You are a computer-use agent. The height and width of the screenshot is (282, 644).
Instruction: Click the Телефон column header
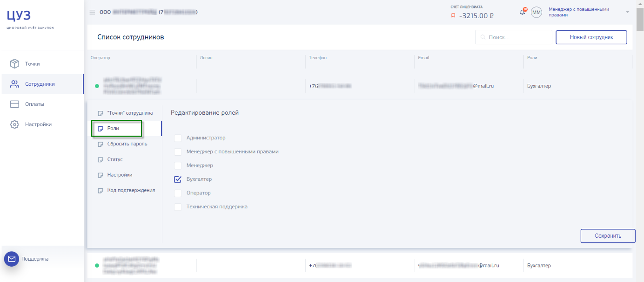(318, 58)
